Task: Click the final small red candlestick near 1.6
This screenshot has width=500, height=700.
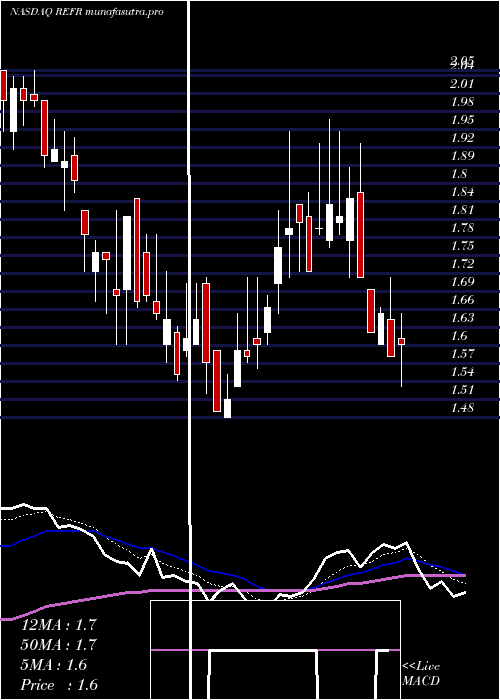Action: [401, 341]
